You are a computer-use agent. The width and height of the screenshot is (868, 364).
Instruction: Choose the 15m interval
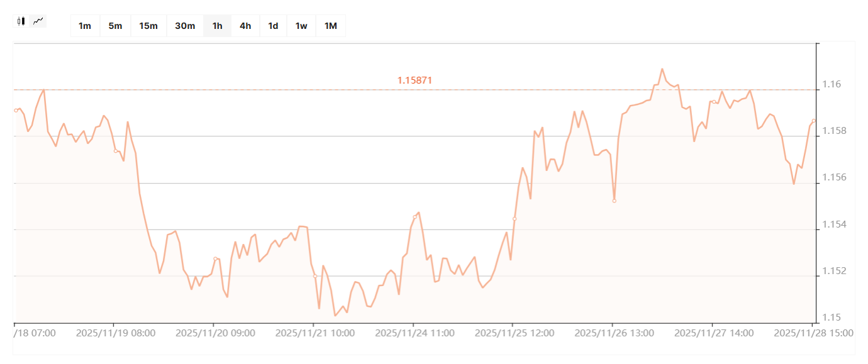(x=148, y=26)
